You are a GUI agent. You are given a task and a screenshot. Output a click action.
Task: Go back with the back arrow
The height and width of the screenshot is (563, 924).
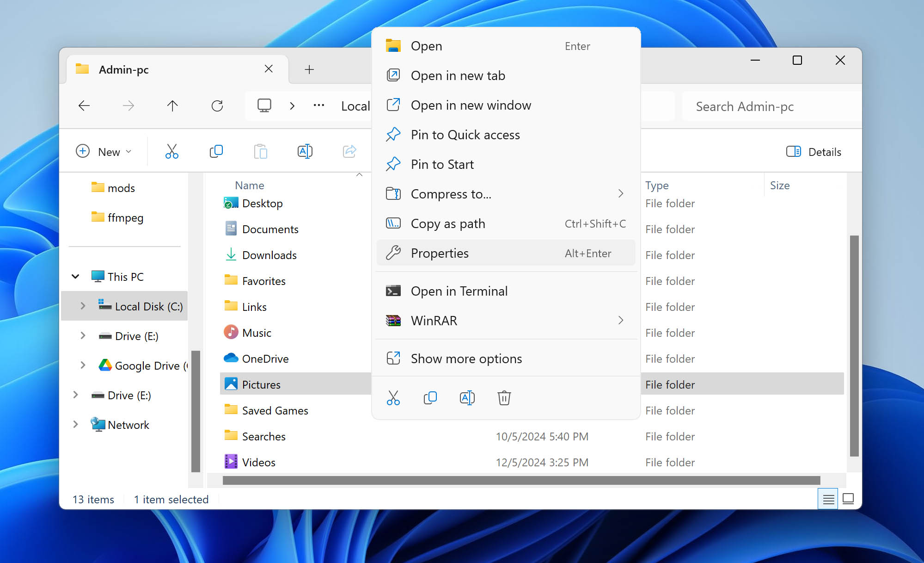pyautogui.click(x=84, y=106)
